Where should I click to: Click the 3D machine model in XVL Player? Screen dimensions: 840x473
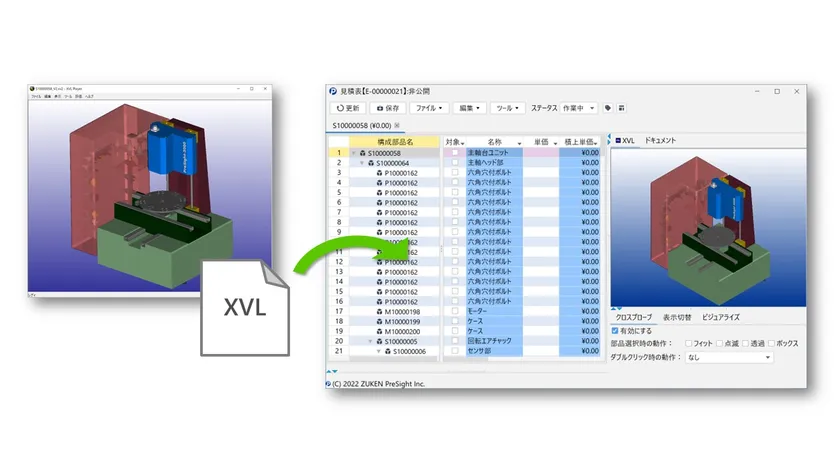(x=150, y=190)
